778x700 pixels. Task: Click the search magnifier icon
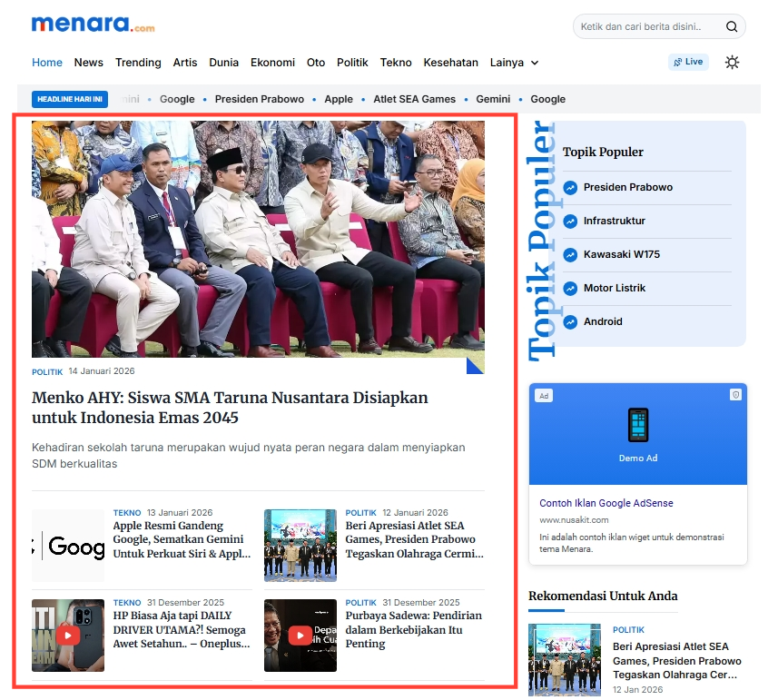(x=732, y=27)
